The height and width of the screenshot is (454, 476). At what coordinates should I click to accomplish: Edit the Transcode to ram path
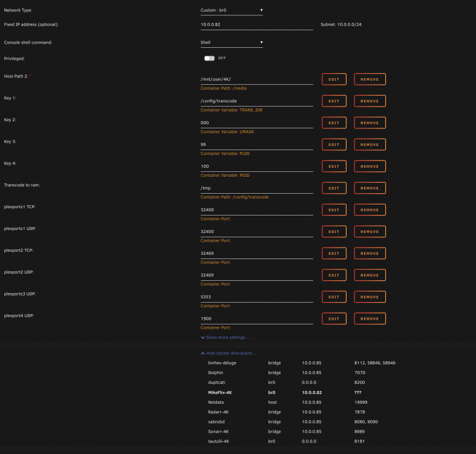pos(334,188)
